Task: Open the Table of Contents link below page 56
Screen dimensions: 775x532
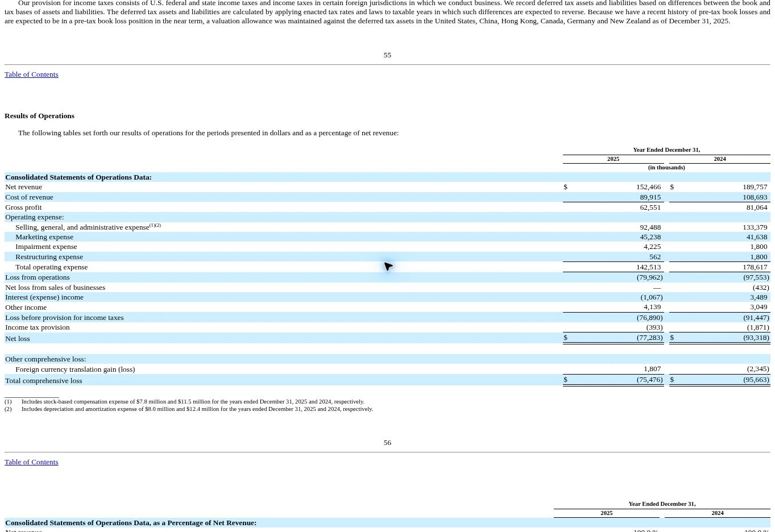Action: click(31, 462)
